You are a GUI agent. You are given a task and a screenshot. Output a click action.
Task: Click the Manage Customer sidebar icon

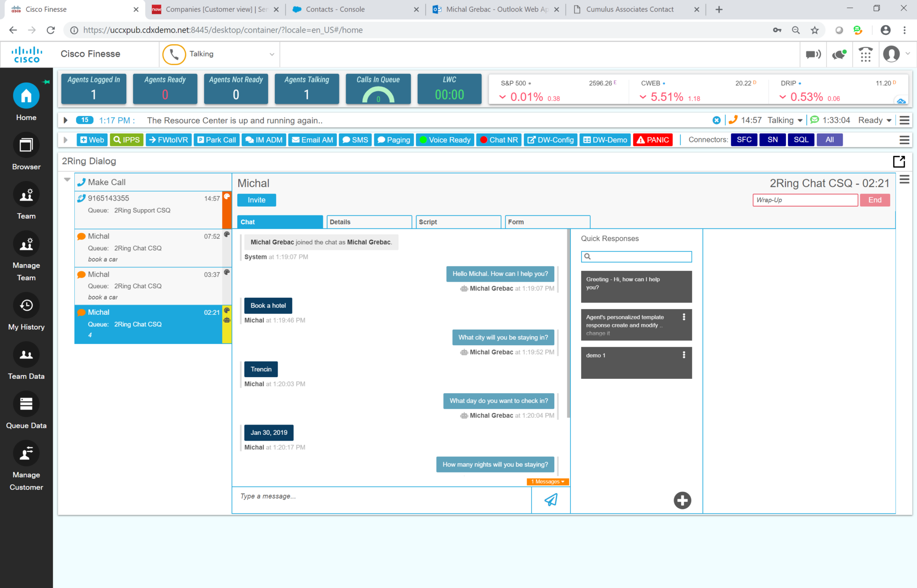26,453
